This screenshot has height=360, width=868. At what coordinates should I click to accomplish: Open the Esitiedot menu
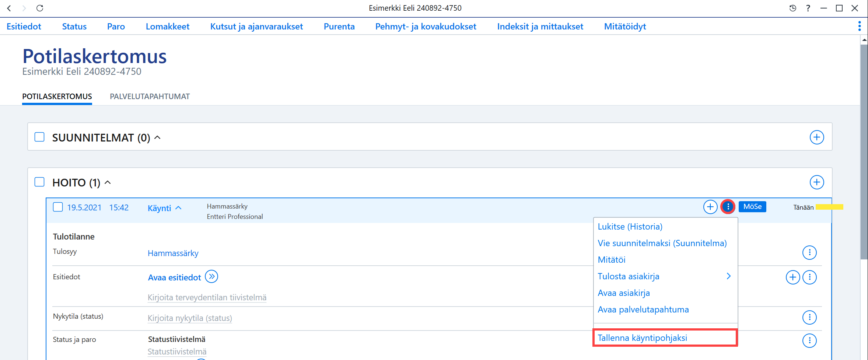24,27
